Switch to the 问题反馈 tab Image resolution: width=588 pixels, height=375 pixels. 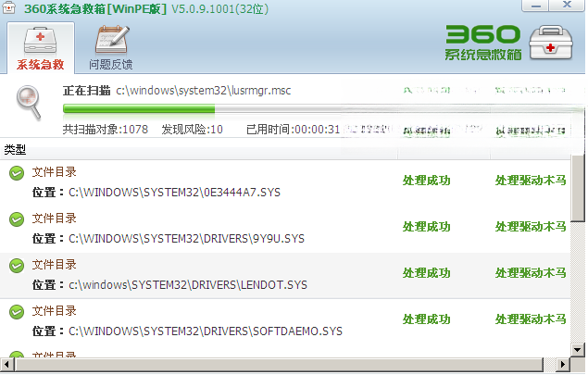(110, 47)
